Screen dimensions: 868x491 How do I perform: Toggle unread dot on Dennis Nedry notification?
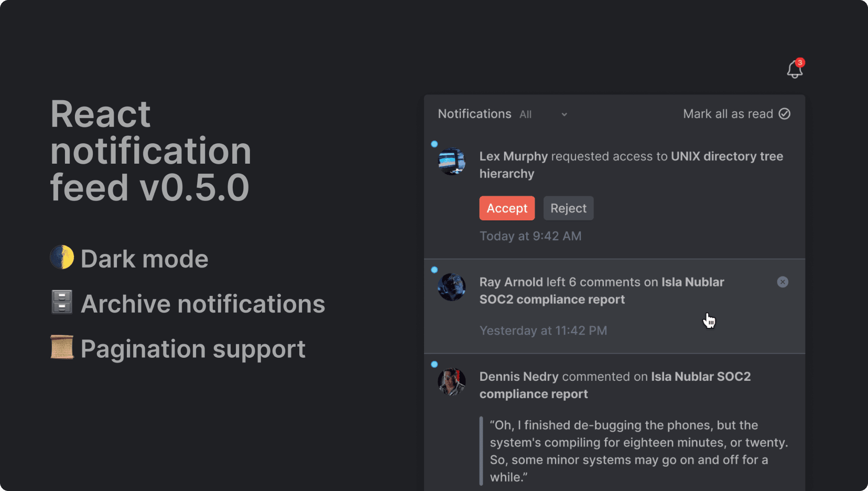(x=435, y=365)
